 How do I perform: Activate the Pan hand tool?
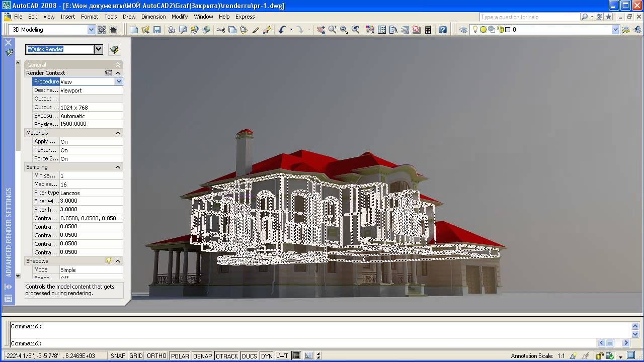[321, 30]
